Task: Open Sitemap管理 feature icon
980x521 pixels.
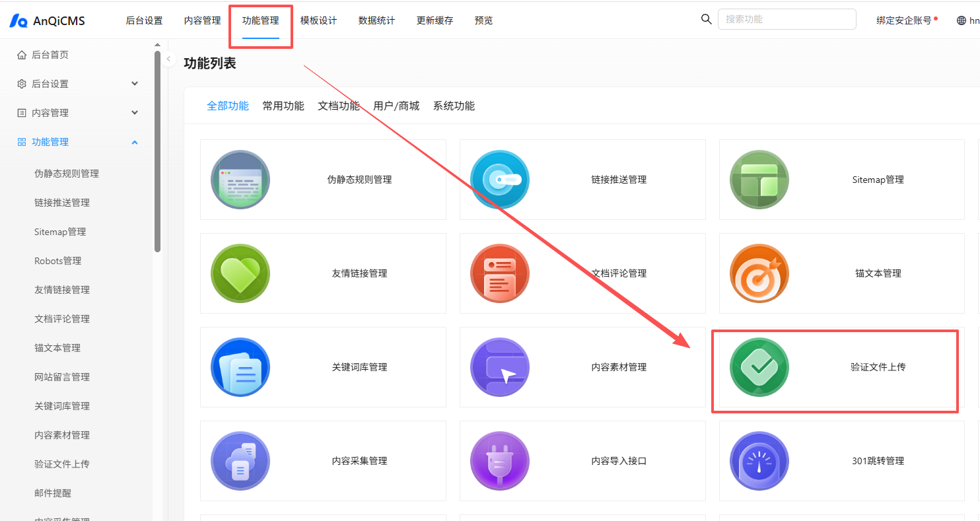Action: (x=759, y=179)
